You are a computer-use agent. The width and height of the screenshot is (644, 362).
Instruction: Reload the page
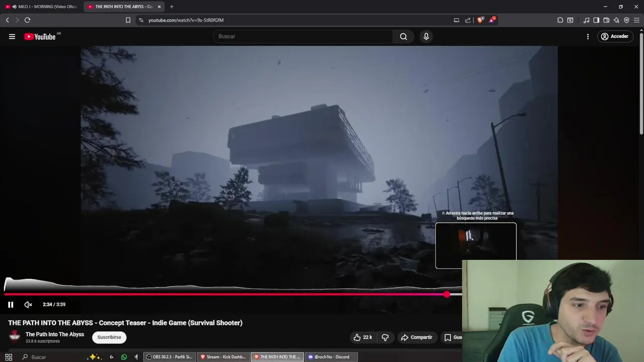pyautogui.click(x=27, y=20)
